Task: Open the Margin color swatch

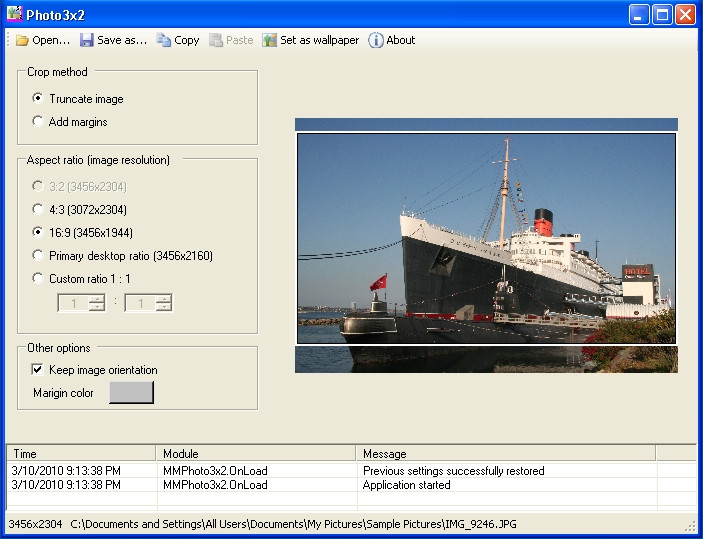Action: coord(131,392)
